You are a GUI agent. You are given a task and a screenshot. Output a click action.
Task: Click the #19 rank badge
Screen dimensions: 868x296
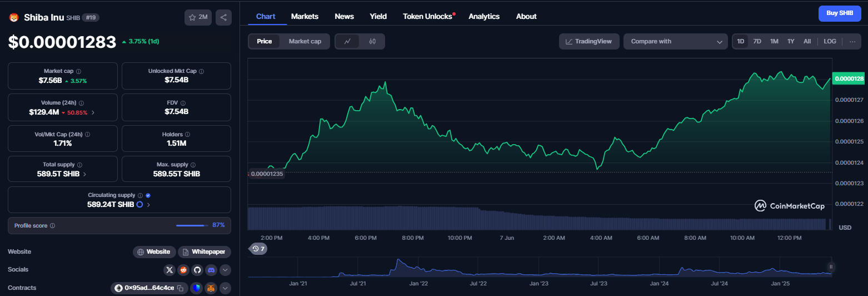(91, 17)
